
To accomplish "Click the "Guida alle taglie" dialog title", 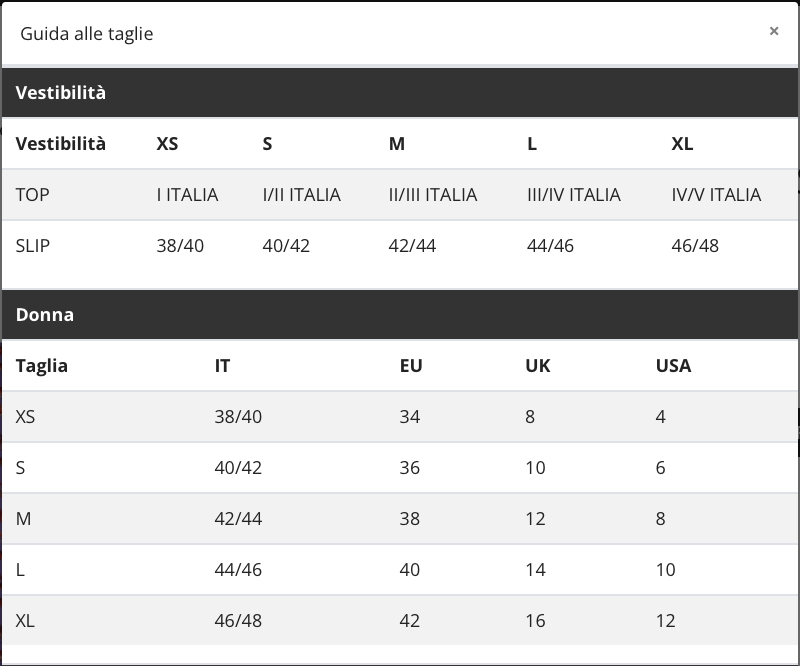I will 87,34.
